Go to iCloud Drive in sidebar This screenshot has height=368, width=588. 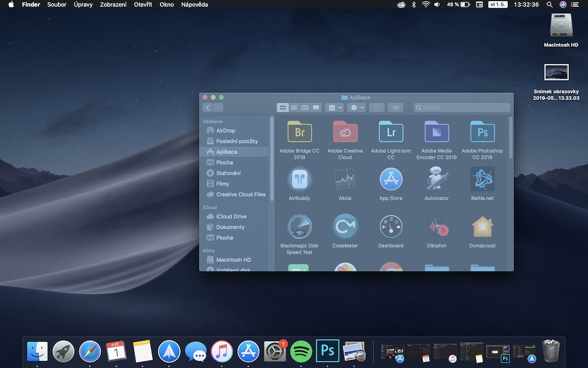pos(231,216)
